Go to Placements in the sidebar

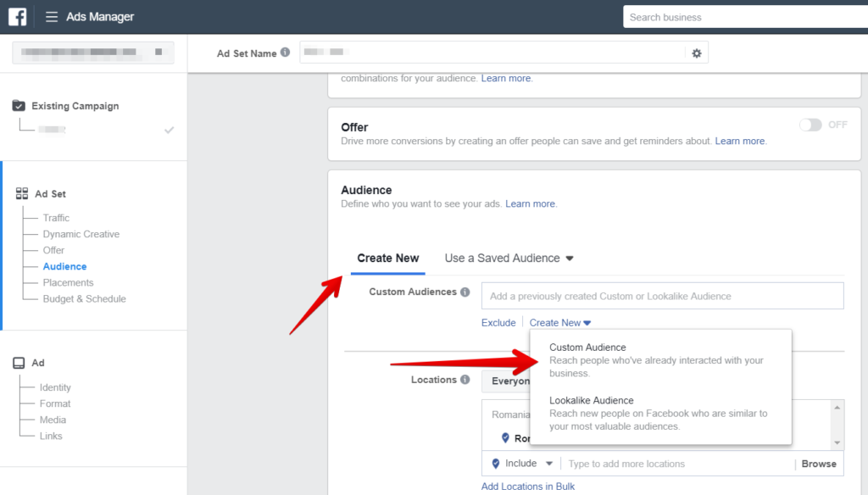pos(68,282)
